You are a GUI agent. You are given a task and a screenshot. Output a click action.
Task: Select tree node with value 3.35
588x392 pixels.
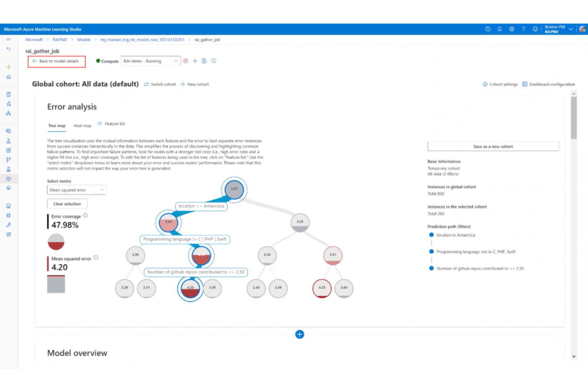point(300,222)
